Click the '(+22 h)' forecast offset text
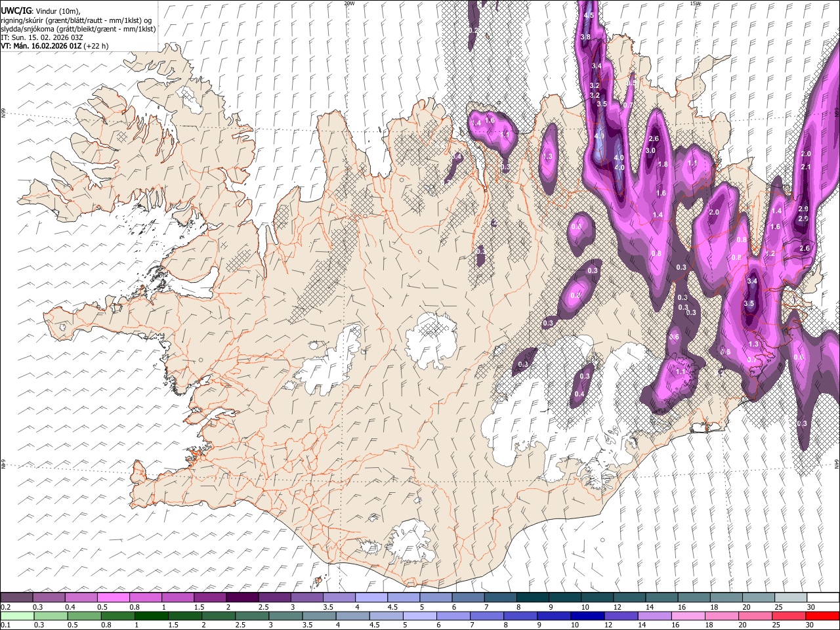Viewport: 840px width, 630px height. (96, 46)
